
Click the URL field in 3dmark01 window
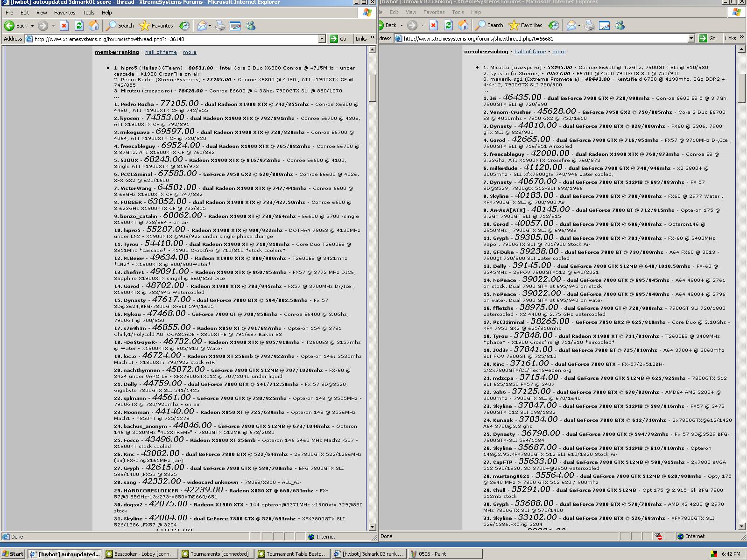(175, 39)
